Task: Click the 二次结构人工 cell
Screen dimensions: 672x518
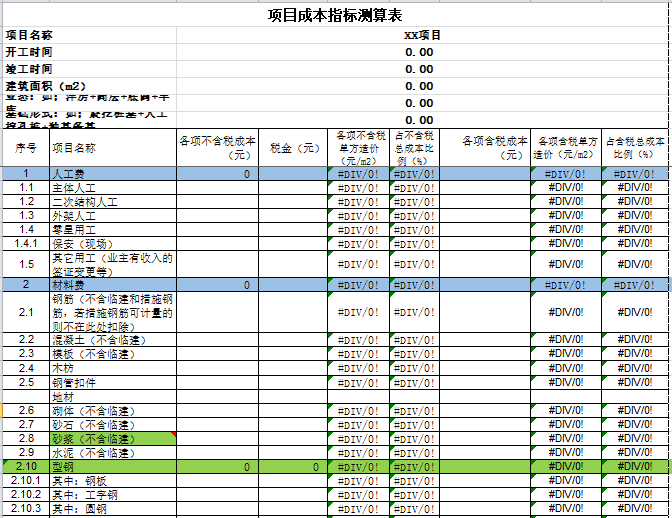Action: pos(112,202)
